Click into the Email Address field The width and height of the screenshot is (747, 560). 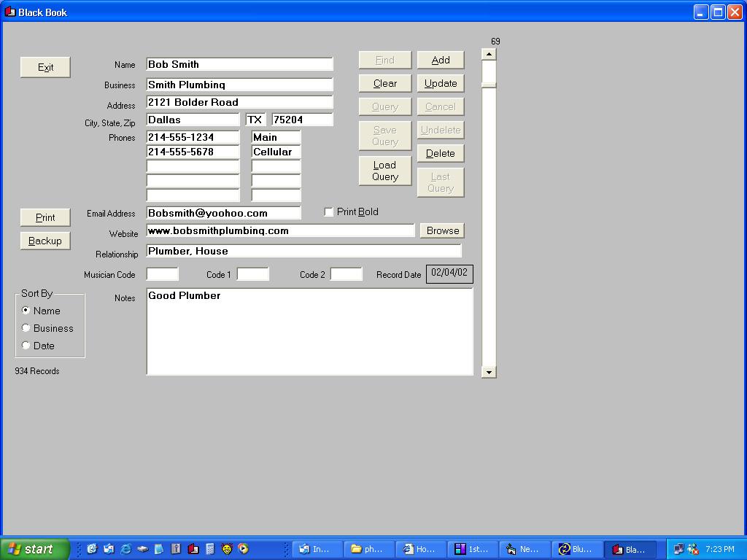click(223, 213)
